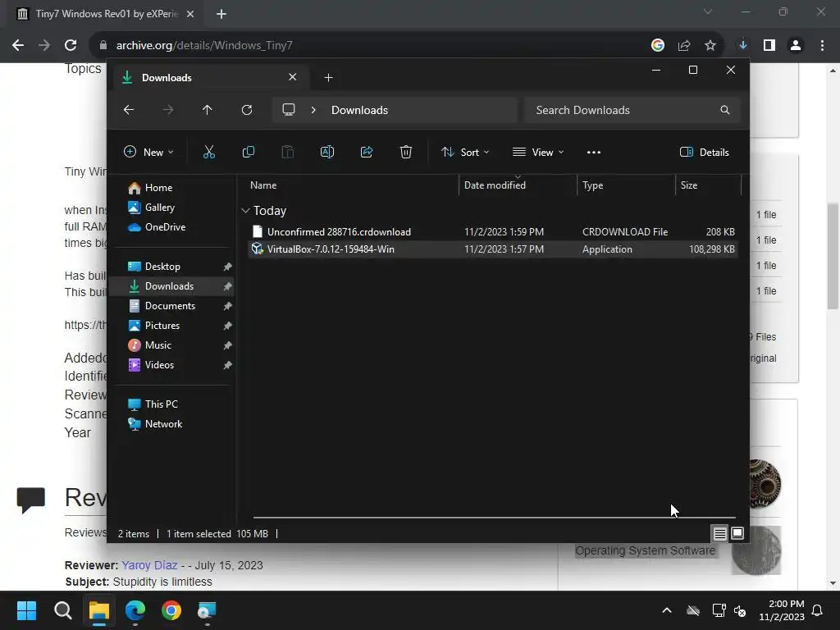Toggle the Details pane
This screenshot has width=840, height=630.
[x=704, y=152]
